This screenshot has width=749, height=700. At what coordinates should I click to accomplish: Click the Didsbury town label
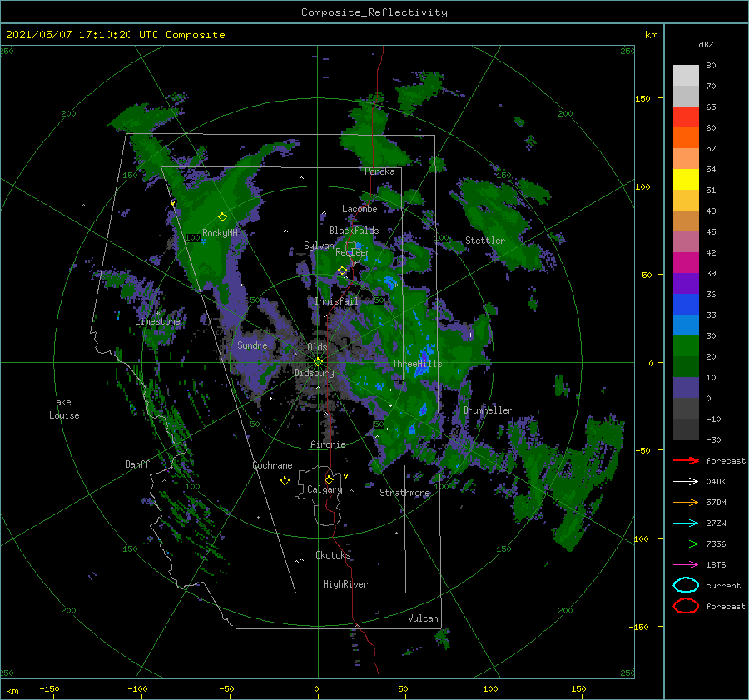(x=314, y=373)
